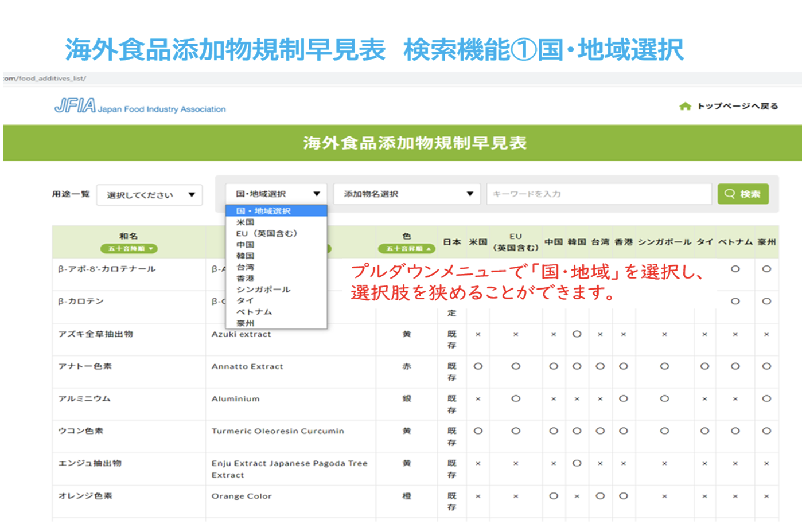Image resolution: width=802 pixels, height=532 pixels.
Task: Sort 色 column with 五十音昇順 button
Action: tap(407, 249)
